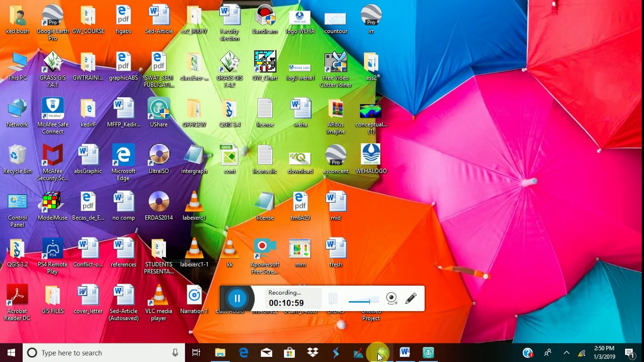This screenshot has width=644, height=362.
Task: Select the ked bush folder icon
Action: coord(18,20)
